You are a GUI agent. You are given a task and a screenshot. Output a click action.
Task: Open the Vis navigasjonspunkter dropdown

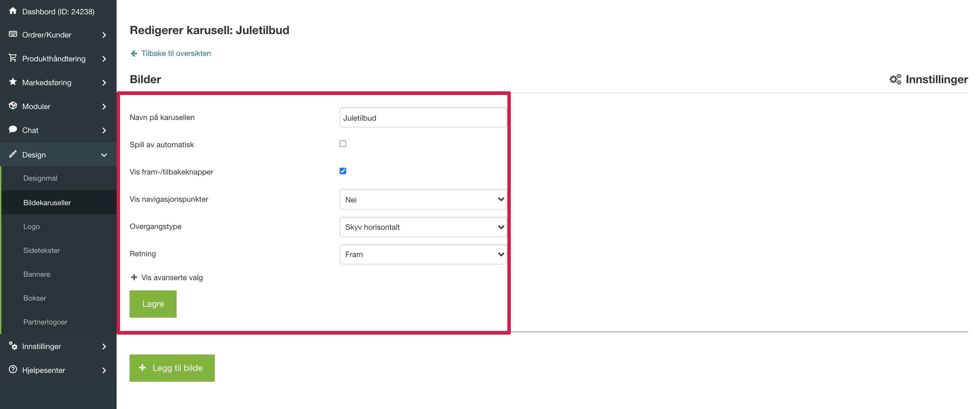point(423,199)
